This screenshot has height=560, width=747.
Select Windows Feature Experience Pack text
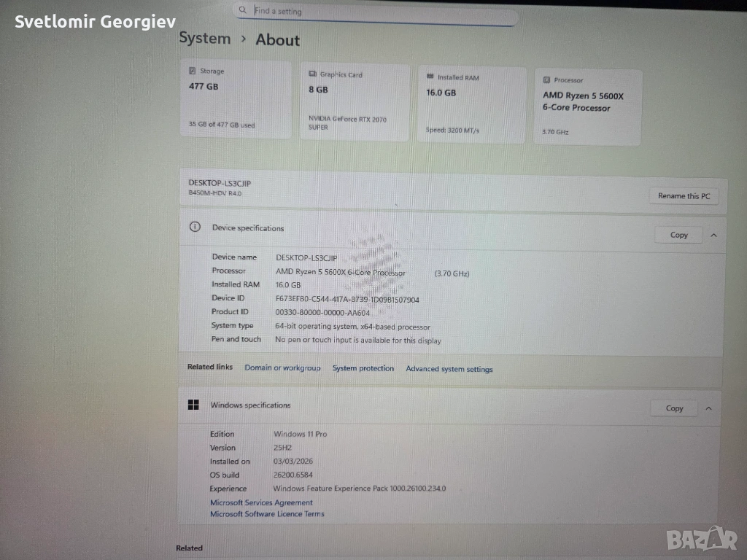[x=360, y=488]
